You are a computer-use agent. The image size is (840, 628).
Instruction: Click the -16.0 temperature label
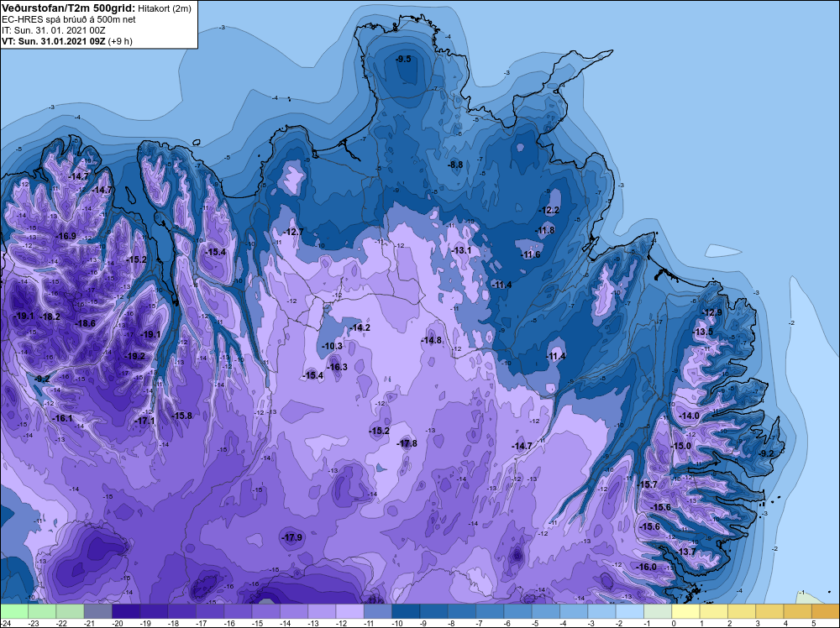tap(646, 567)
